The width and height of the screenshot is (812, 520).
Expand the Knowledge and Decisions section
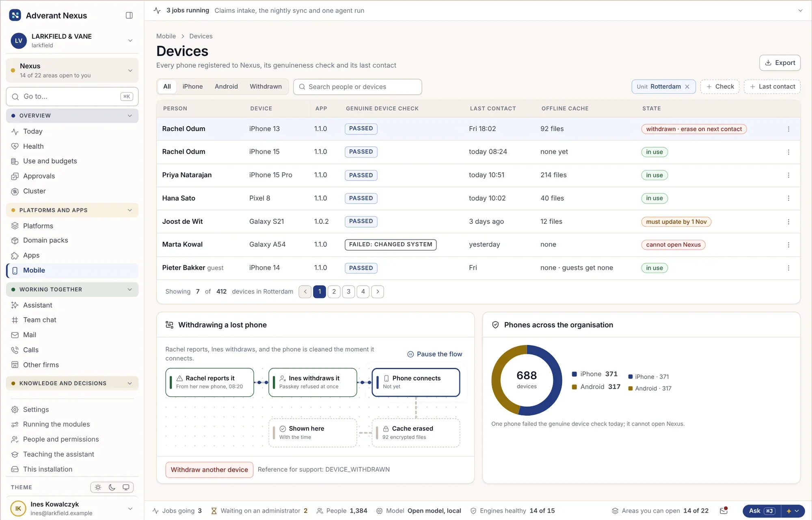click(x=72, y=383)
